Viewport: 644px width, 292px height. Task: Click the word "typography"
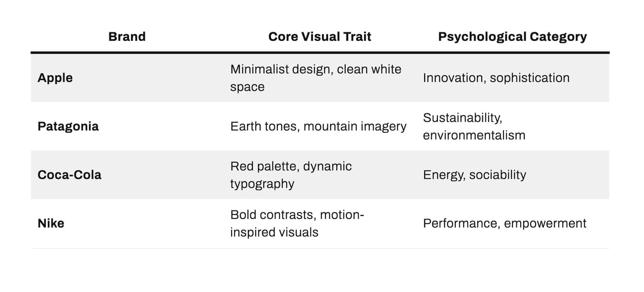[x=262, y=184]
